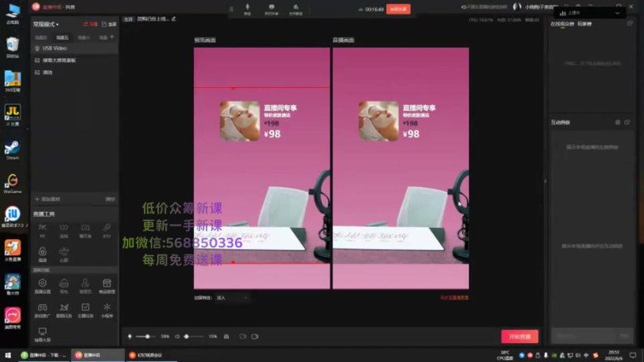
Task: Open the bag-shaped tool under PK
Action: [42, 254]
